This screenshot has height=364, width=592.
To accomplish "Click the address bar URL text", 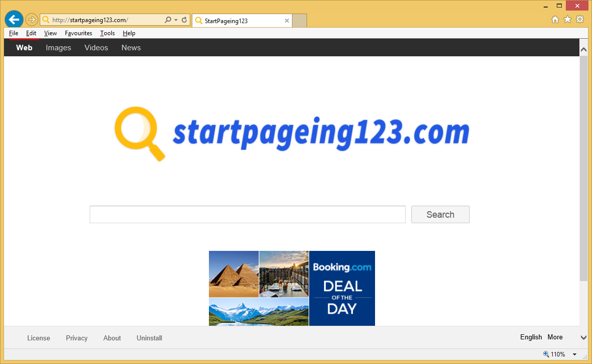I will point(90,20).
